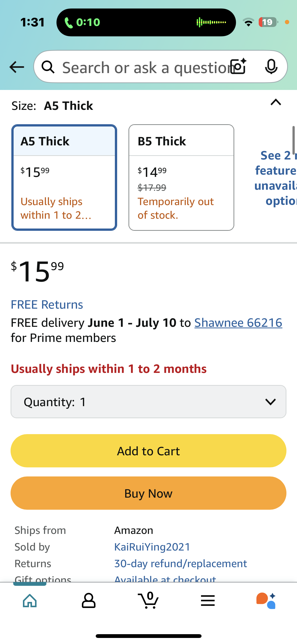The image size is (297, 644).
Task: Open the account profile icon
Action: [89, 601]
